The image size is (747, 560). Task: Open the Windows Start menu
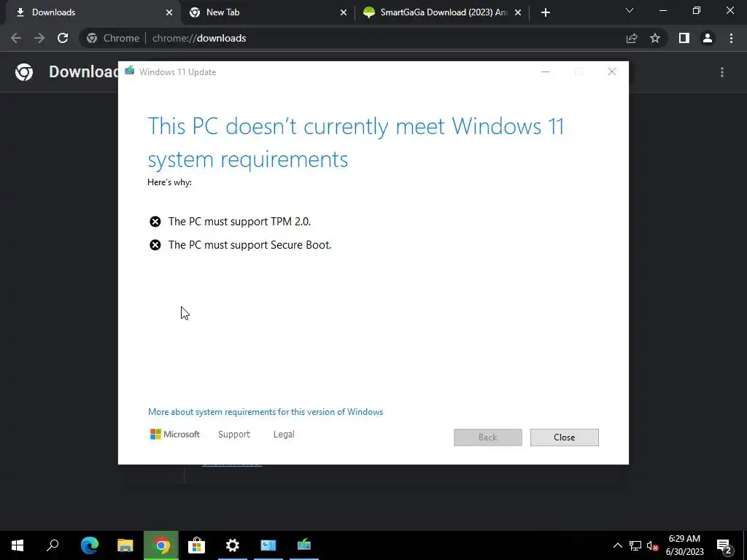point(18,545)
